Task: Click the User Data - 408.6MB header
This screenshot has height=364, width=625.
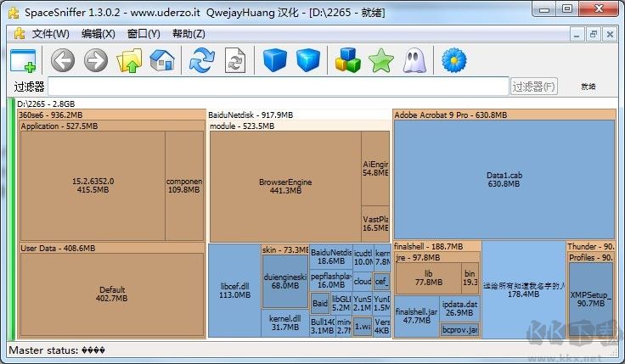Action: pyautogui.click(x=111, y=248)
